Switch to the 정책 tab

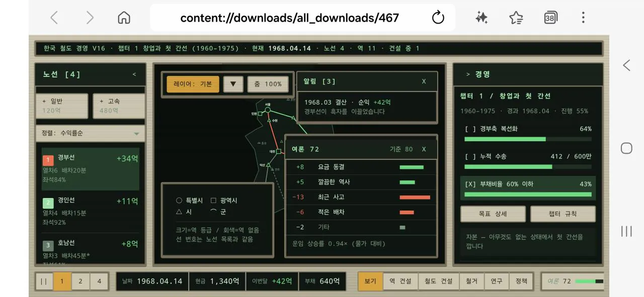(521, 281)
